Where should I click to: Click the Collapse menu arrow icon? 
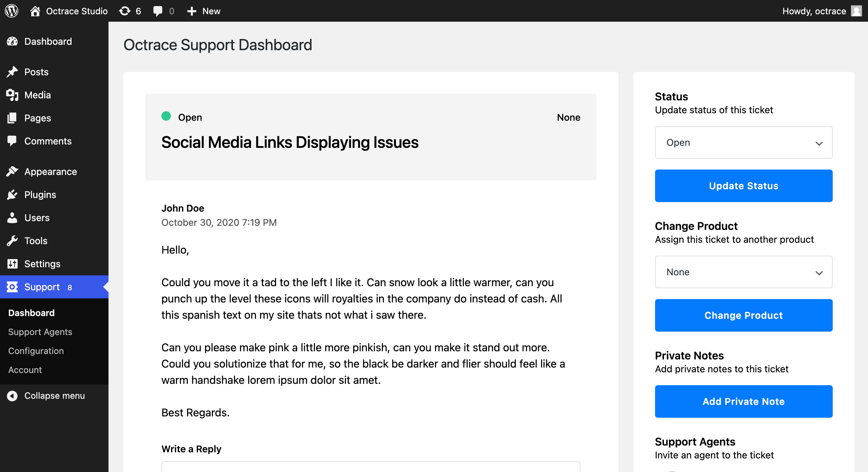(x=12, y=396)
